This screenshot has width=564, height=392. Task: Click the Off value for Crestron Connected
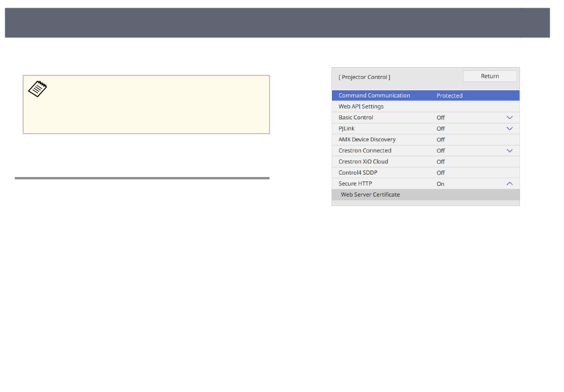pos(441,151)
